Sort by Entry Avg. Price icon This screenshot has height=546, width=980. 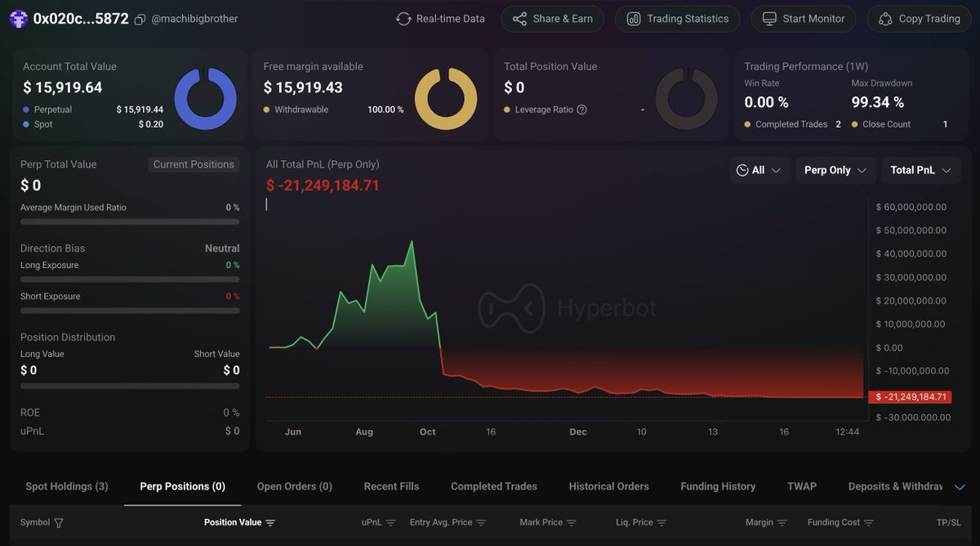tap(481, 523)
